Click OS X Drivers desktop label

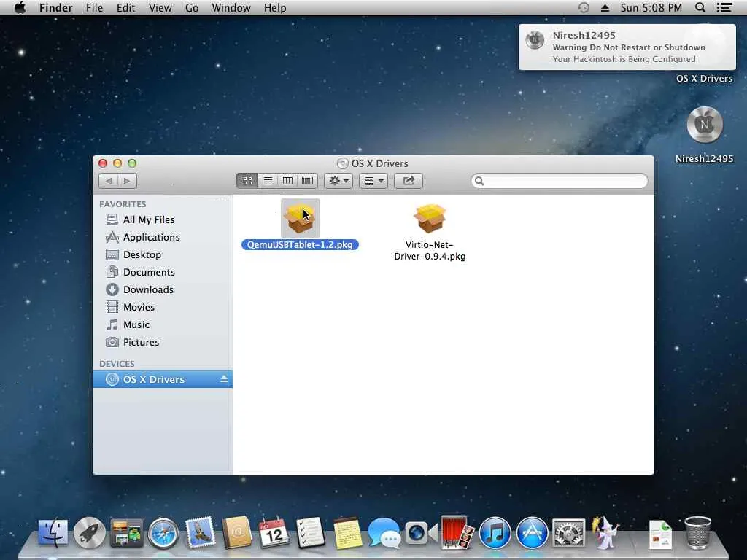click(704, 79)
